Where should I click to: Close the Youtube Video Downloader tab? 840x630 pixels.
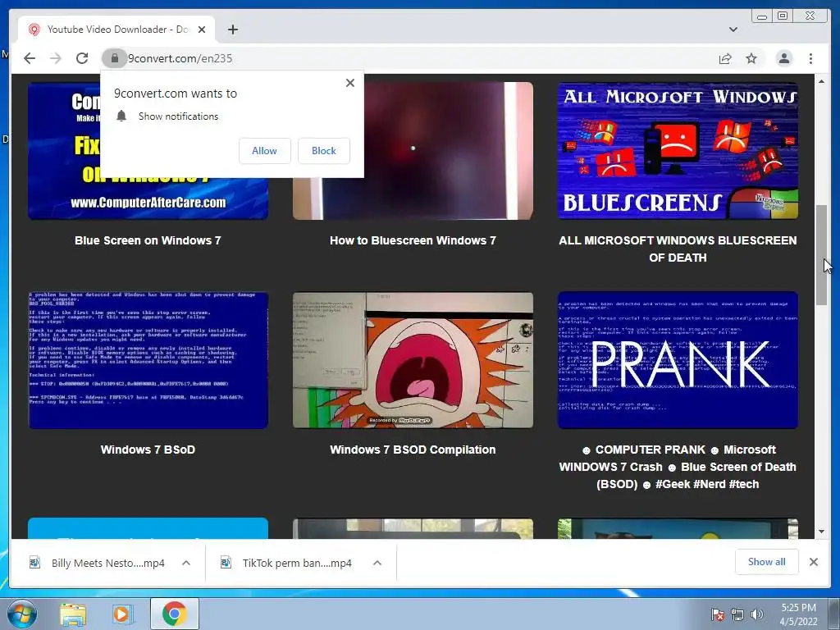pos(202,30)
